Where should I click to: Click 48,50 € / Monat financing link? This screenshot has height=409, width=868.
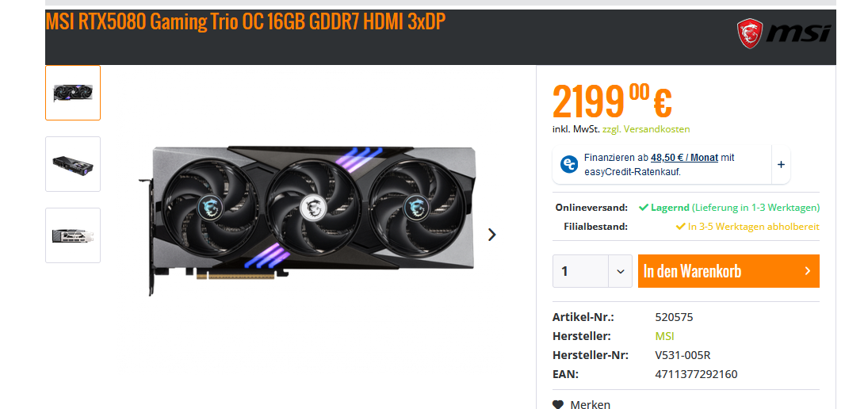tap(684, 157)
